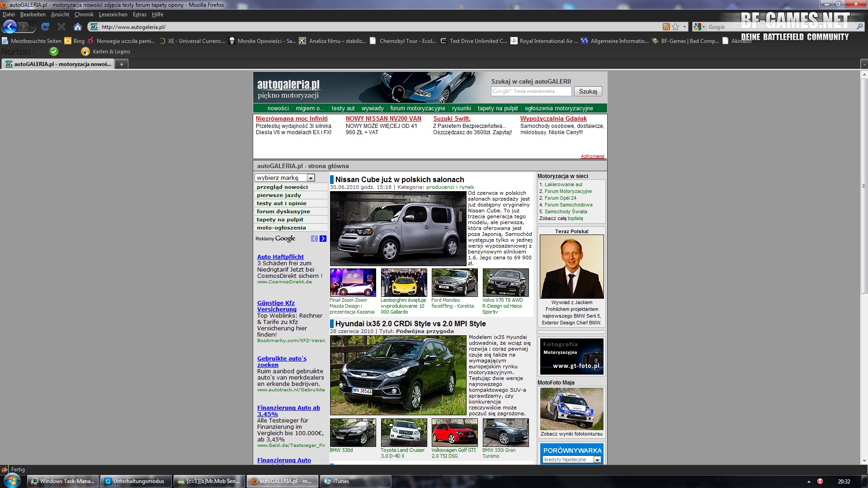Click the red system tray icon
868x488 pixels.
click(x=820, y=481)
